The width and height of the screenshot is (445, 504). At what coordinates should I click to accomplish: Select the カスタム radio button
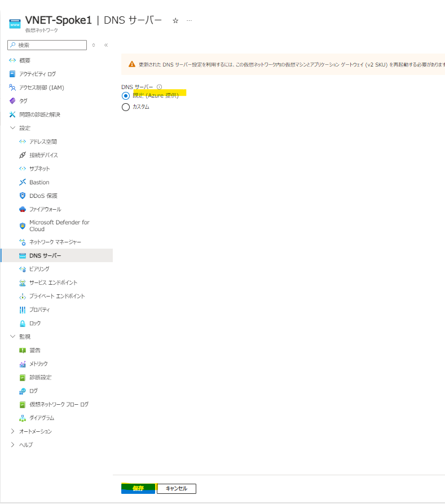126,107
